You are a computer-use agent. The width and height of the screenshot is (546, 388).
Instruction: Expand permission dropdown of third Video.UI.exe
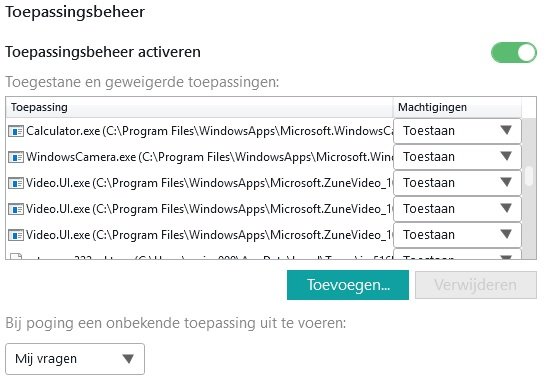(457, 235)
